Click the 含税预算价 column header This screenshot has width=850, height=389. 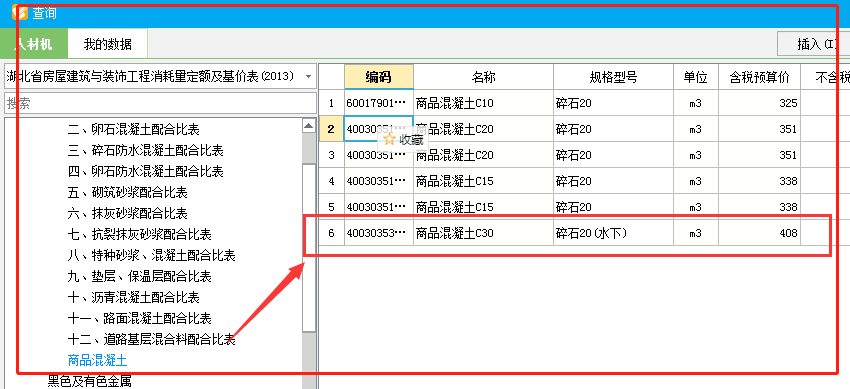click(x=759, y=77)
